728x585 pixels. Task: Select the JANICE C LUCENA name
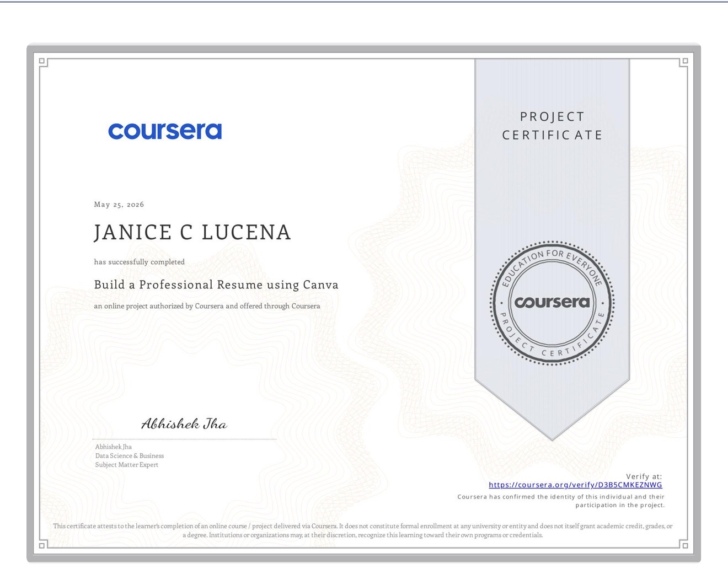pyautogui.click(x=192, y=232)
